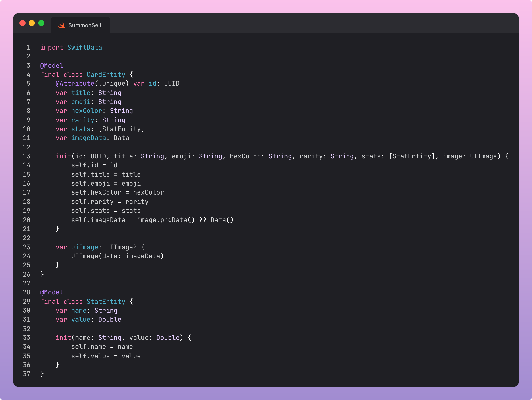Click 'self.rarity = rarity' on line 18

coord(110,202)
